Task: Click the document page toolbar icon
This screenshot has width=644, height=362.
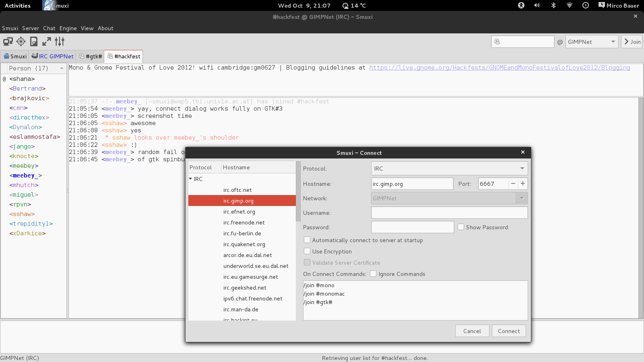Action: tap(34, 41)
